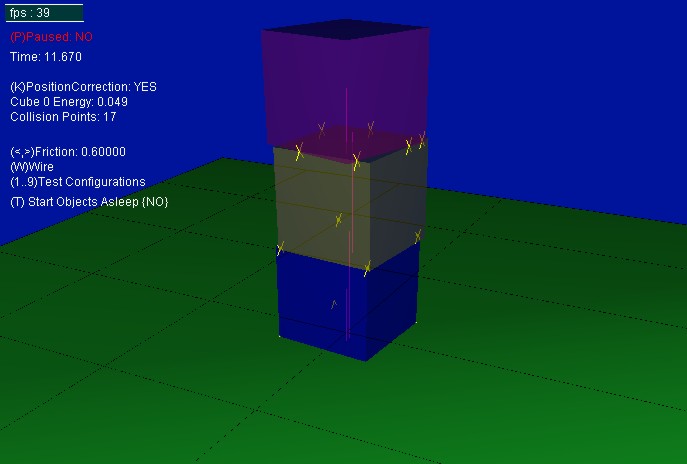687x464 pixels.
Task: Click the (K)PositionCorrection: YES line
Action: click(83, 87)
